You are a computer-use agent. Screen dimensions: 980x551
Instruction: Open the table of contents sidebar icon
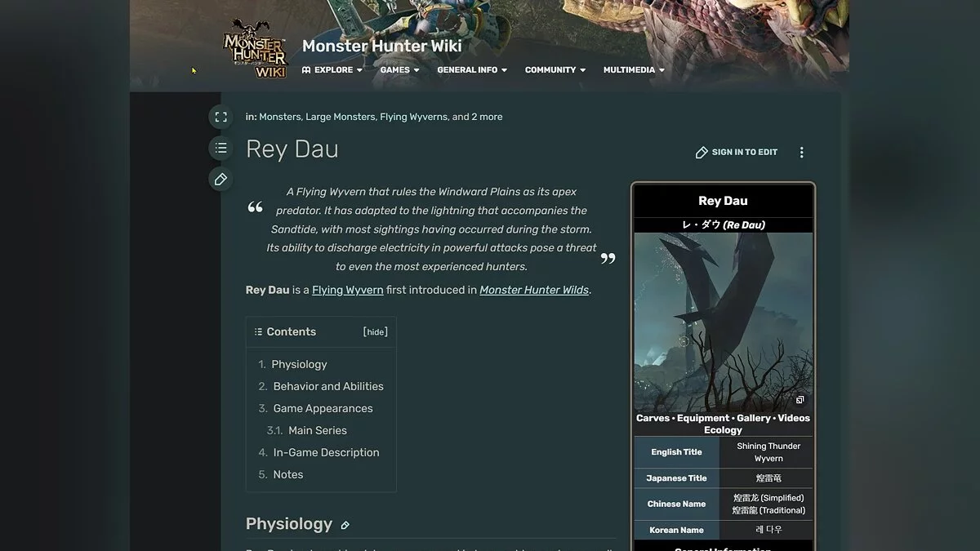[220, 148]
